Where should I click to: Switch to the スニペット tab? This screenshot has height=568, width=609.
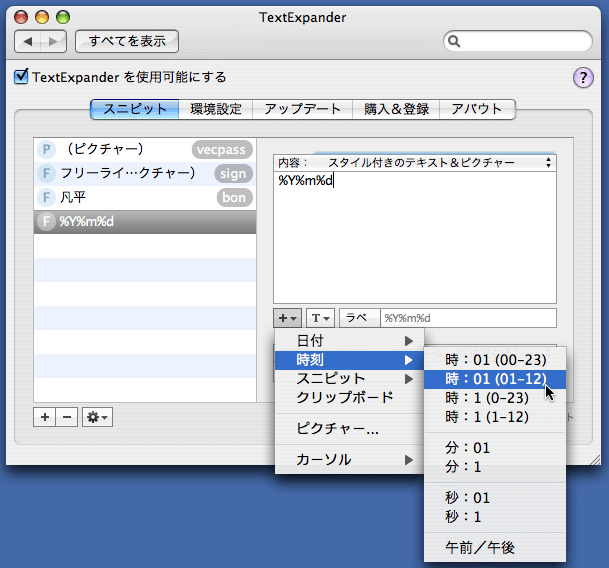135,109
